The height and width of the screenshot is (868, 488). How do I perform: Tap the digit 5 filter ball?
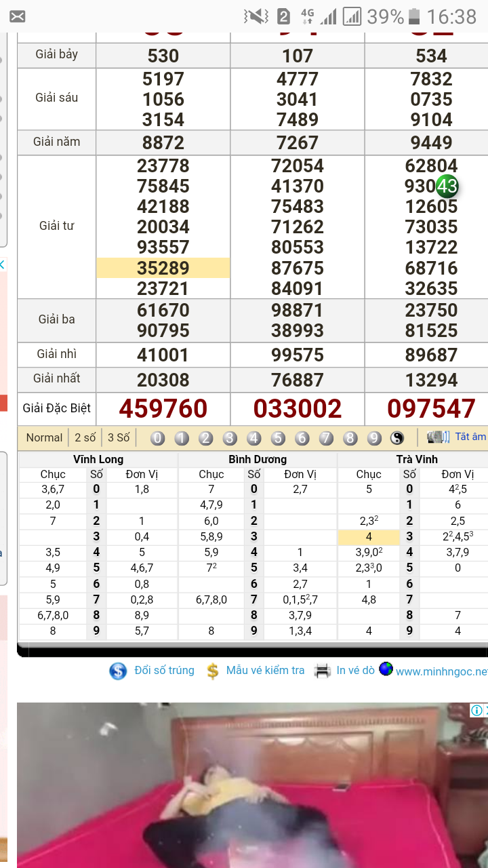[278, 438]
